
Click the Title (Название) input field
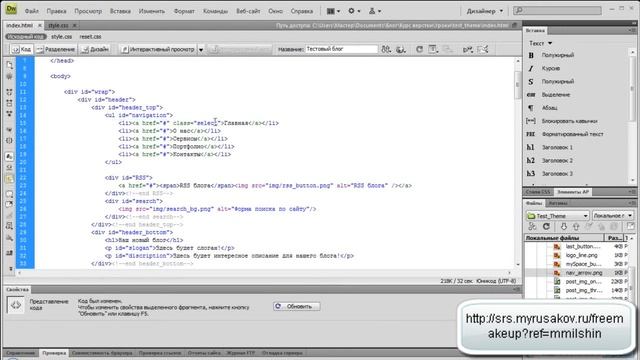click(x=341, y=49)
